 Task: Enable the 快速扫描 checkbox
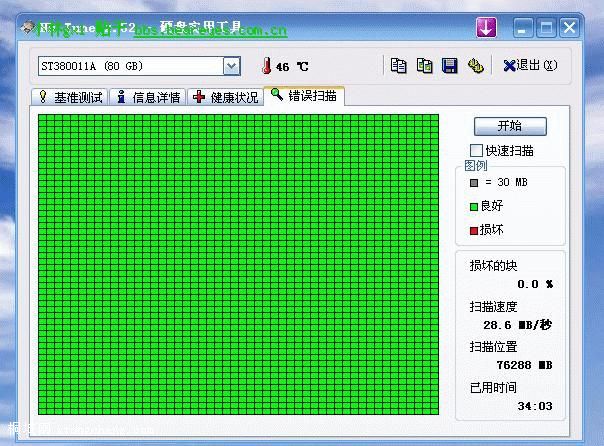[x=476, y=150]
